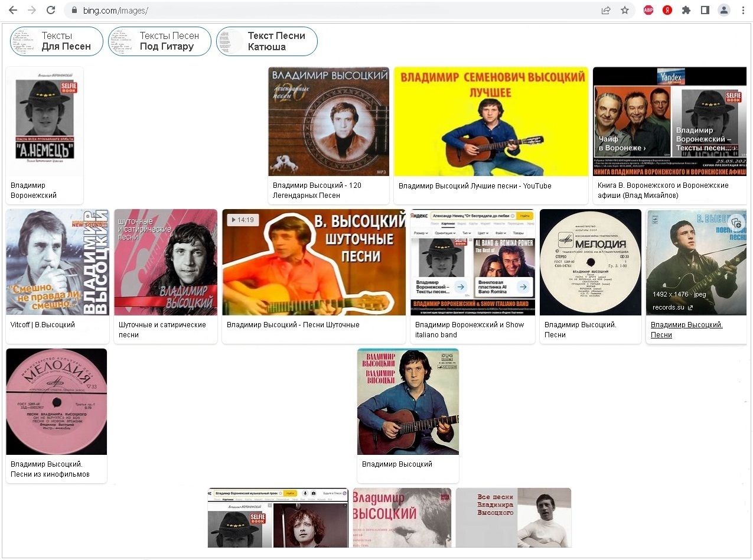Open "Владимир Высоцкий - 120 Легендарных Песен" caption
This screenshot has width=753, height=560.
click(317, 190)
